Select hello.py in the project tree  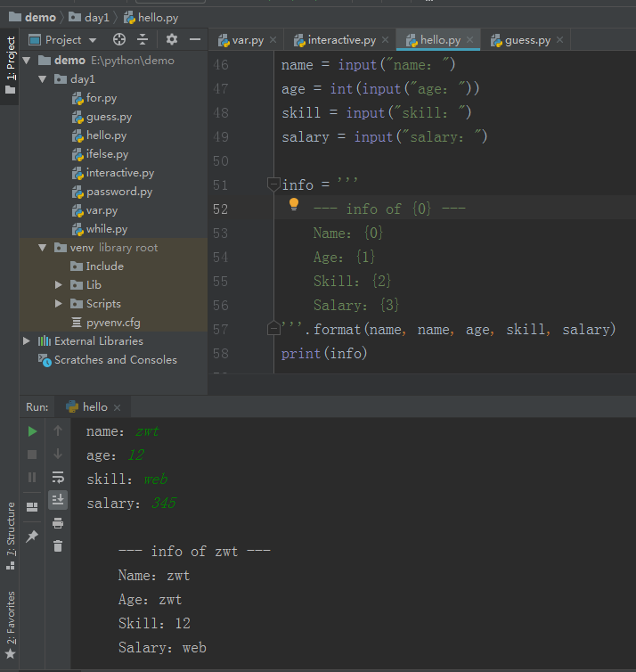point(100,135)
